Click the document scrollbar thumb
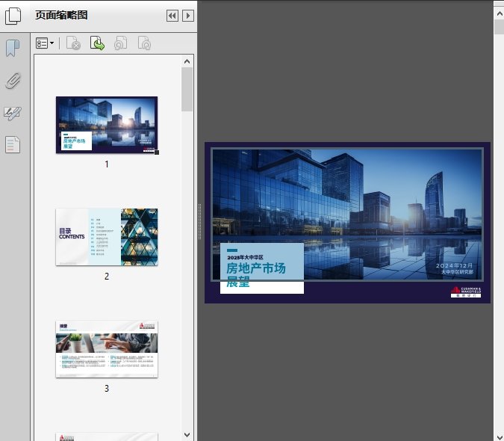This screenshot has width=504, height=441. [x=500, y=27]
